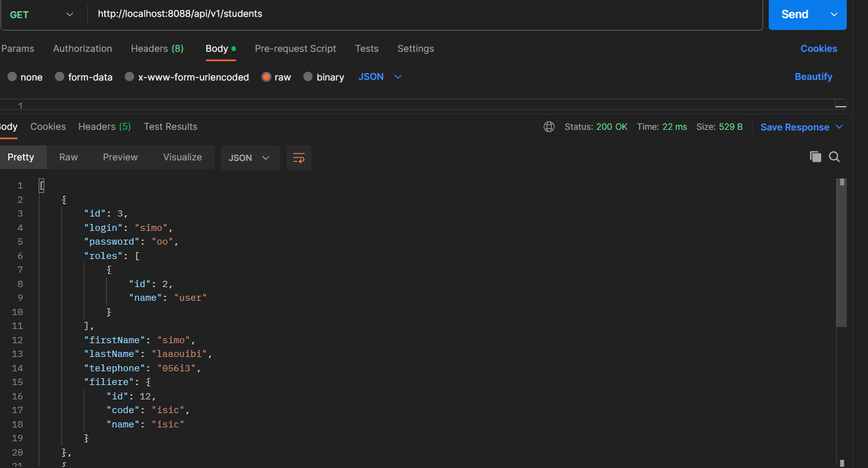Image resolution: width=868 pixels, height=468 pixels.
Task: Open the Cookies manager
Action: coord(818,48)
